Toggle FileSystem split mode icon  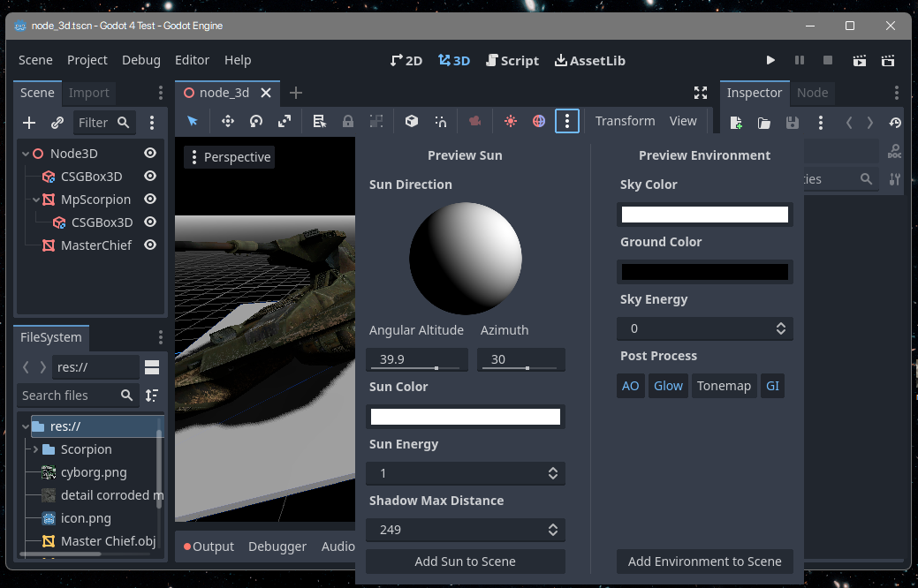[x=152, y=367]
